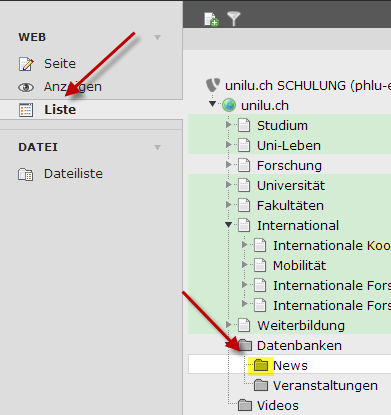391x415 pixels.
Task: Click the filter funnel icon
Action: 234,19
